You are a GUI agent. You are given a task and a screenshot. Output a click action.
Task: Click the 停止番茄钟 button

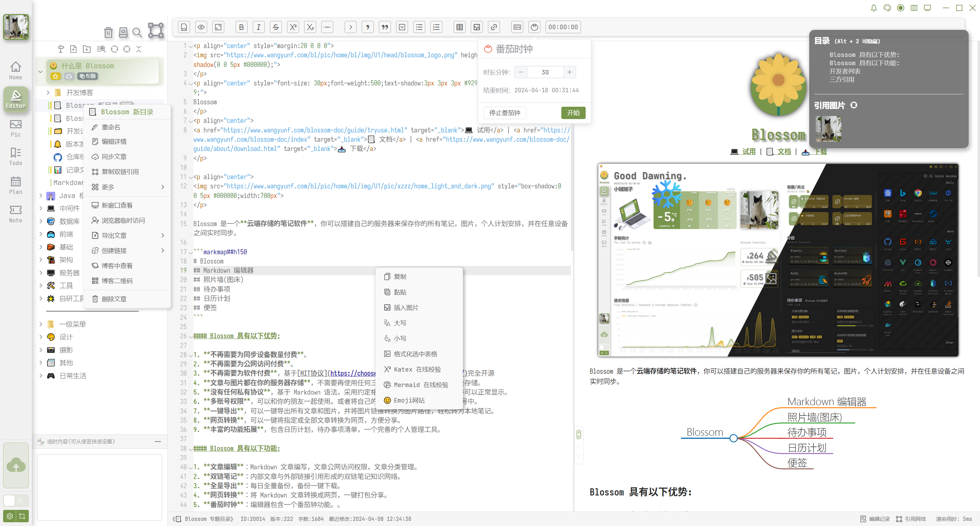coord(504,113)
